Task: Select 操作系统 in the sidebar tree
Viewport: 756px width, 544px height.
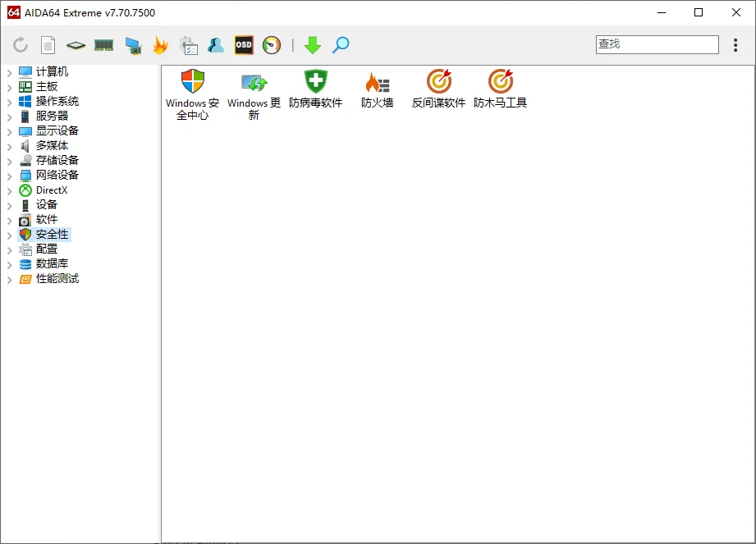Action: 57,102
